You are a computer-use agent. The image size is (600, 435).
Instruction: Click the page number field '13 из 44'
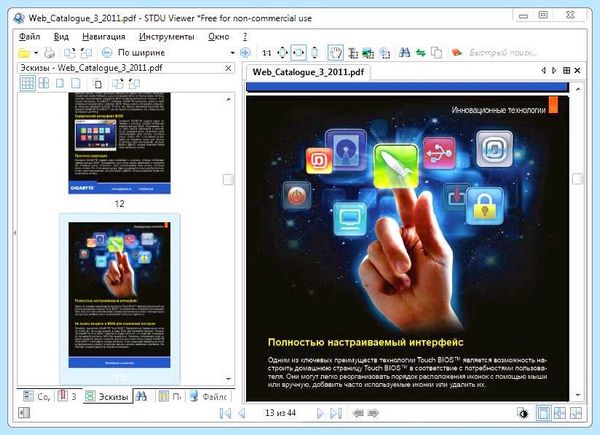280,413
